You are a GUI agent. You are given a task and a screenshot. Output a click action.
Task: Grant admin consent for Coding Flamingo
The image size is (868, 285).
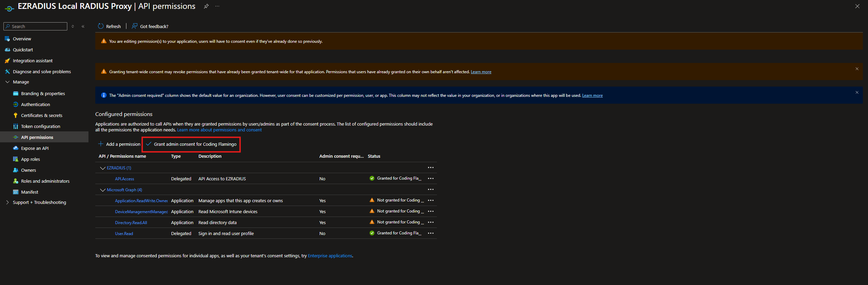[191, 144]
